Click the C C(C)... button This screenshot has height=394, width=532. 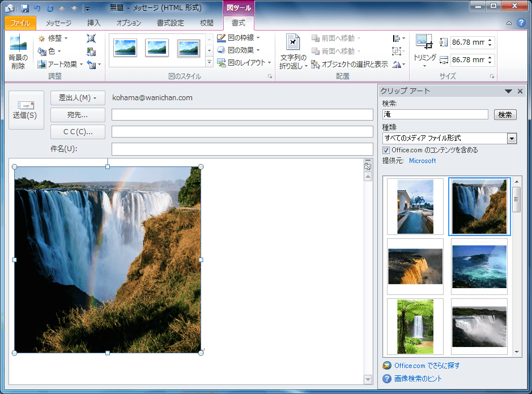tap(78, 132)
